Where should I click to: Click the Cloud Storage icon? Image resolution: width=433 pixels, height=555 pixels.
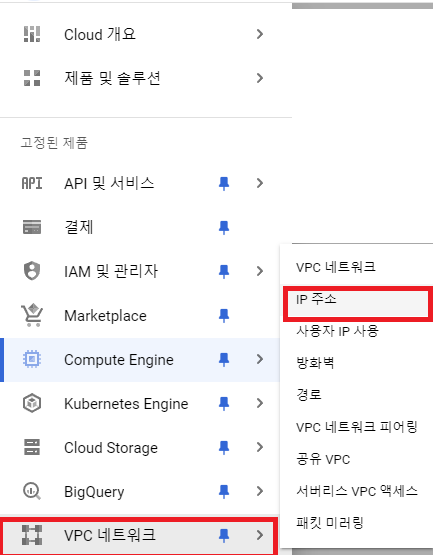pyautogui.click(x=32, y=447)
